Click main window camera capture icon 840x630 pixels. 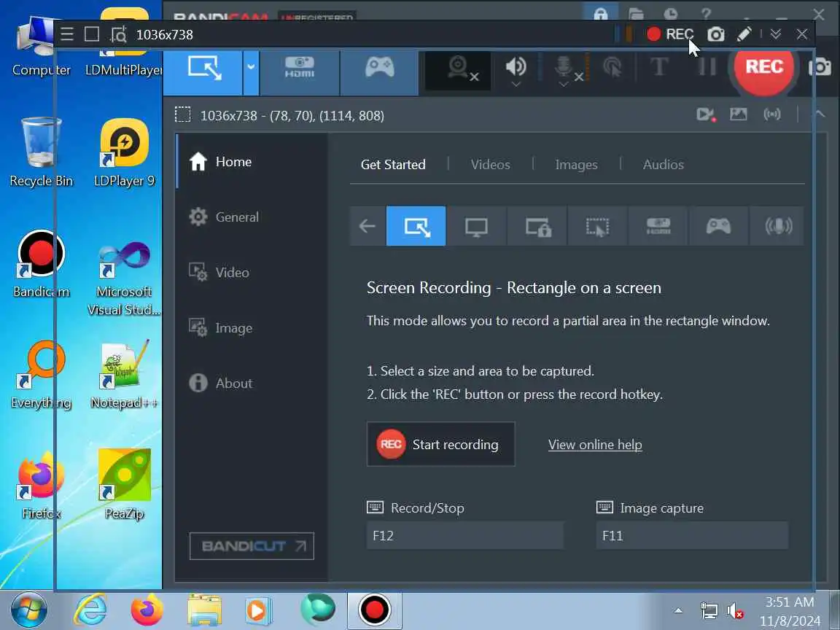pyautogui.click(x=820, y=67)
